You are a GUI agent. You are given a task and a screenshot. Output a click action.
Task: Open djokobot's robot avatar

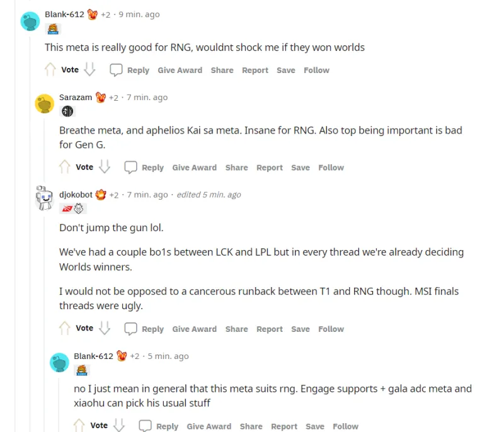pos(44,198)
